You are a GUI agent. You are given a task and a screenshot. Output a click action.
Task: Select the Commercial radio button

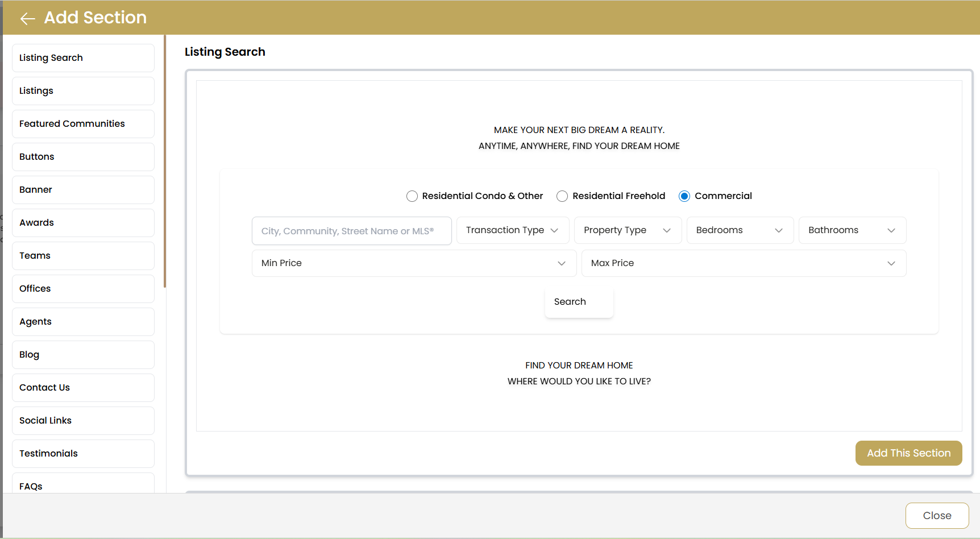pyautogui.click(x=684, y=196)
